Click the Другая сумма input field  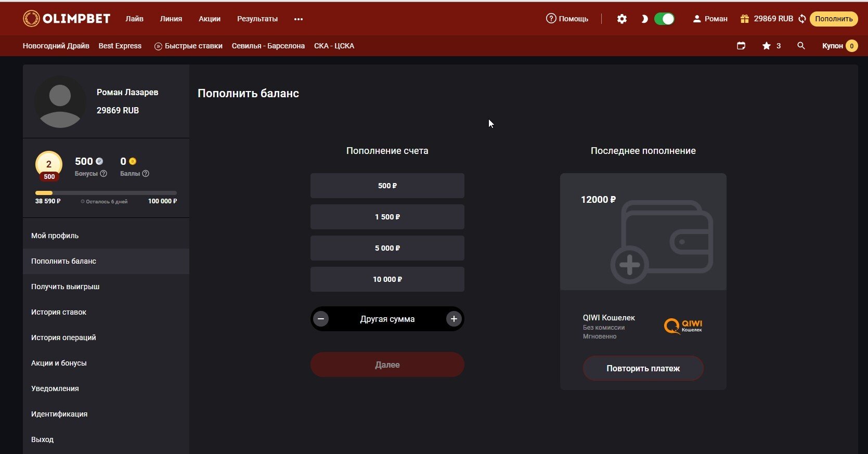pyautogui.click(x=387, y=319)
